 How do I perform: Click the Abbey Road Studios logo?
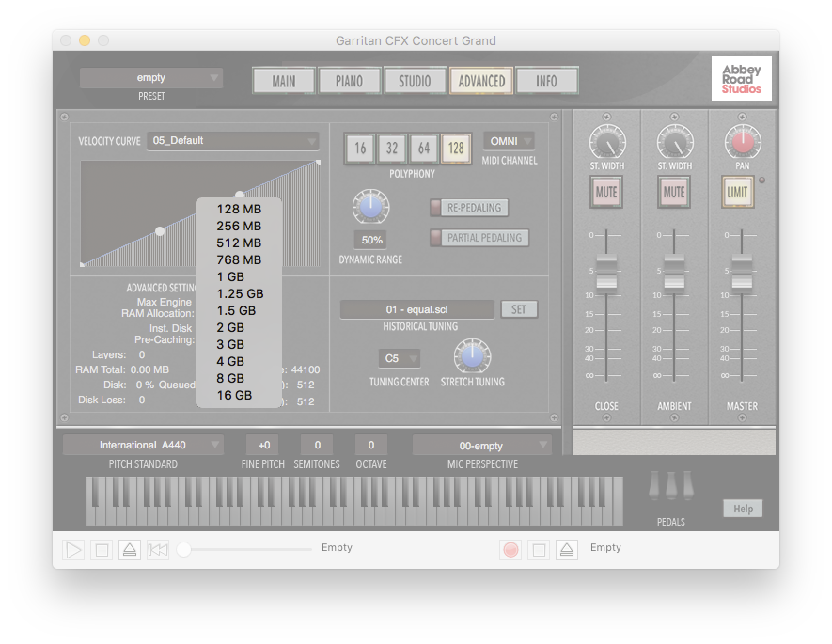click(741, 79)
